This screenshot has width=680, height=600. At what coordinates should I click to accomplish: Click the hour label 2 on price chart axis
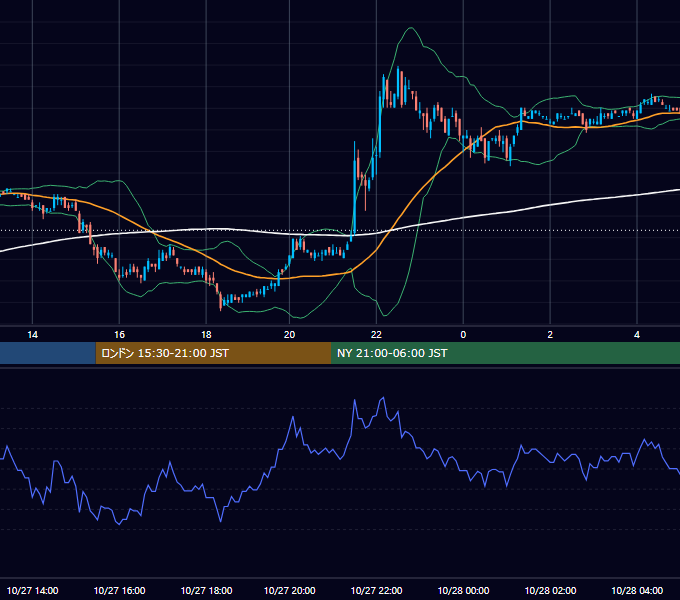(x=550, y=335)
